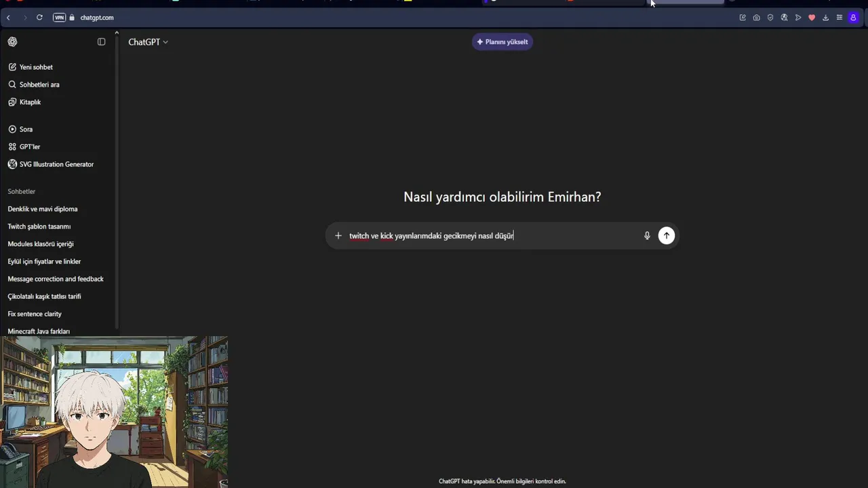868x488 pixels.
Task: Click the chatgpt.com address bar URL
Action: (97, 18)
